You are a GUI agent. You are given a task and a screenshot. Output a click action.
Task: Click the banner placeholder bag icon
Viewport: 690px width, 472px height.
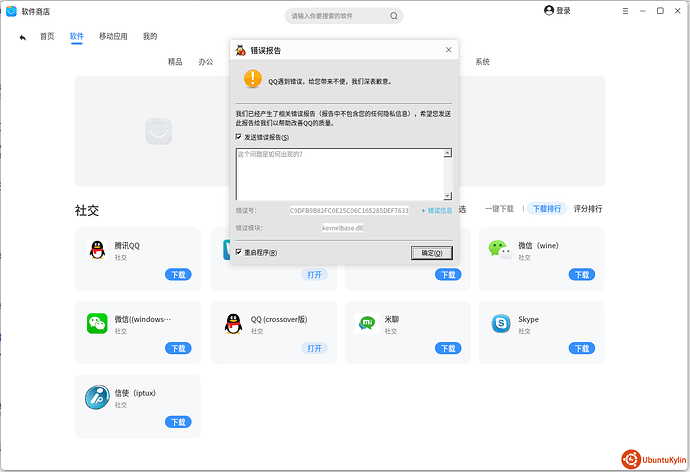point(158,131)
